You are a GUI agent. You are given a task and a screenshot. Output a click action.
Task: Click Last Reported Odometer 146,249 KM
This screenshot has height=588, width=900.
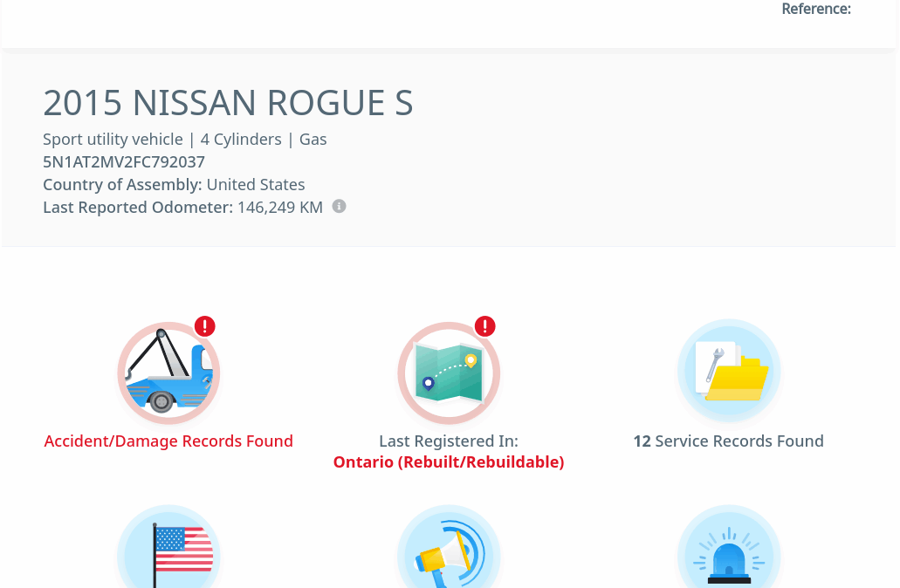click(183, 207)
